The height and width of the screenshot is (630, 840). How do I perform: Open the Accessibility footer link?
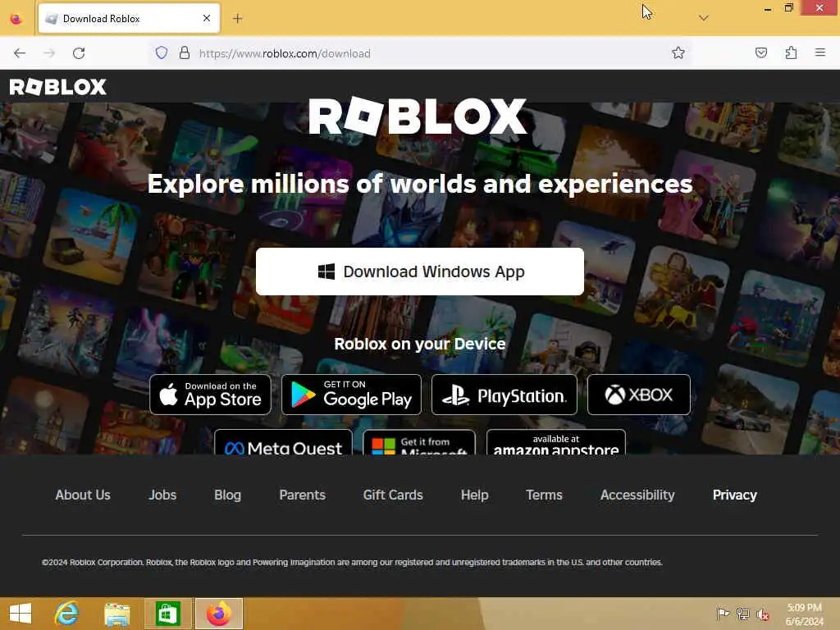(x=637, y=495)
